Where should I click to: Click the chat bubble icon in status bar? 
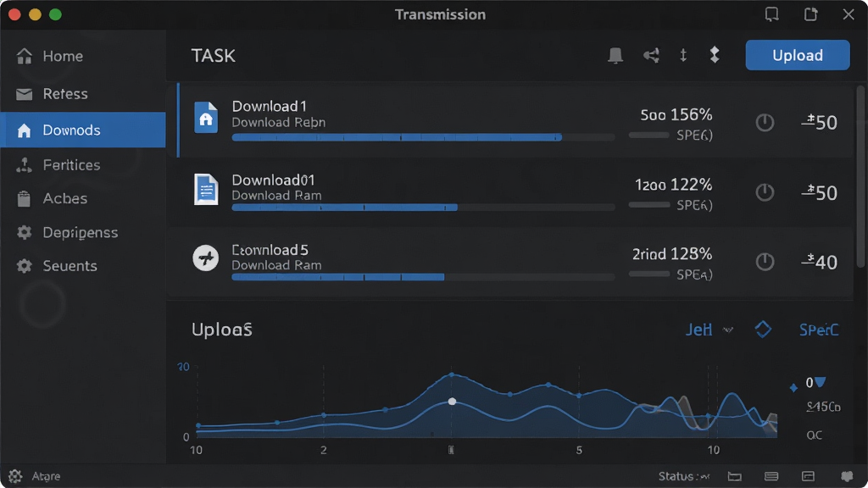click(x=847, y=476)
